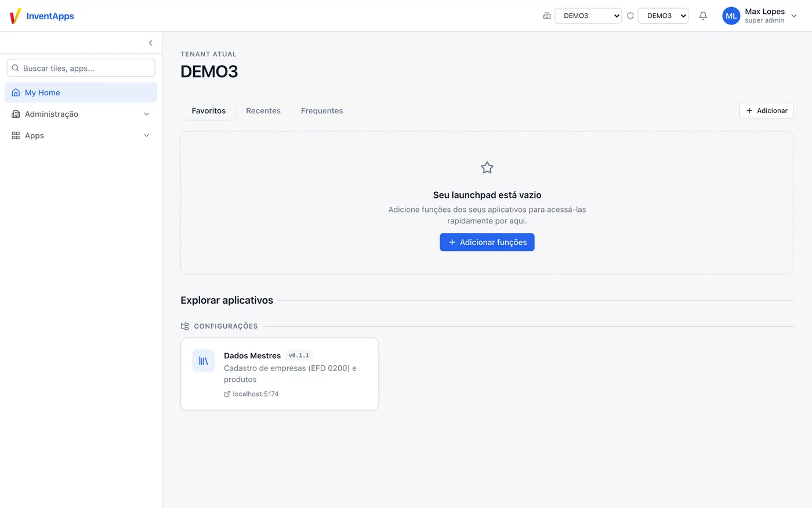Click the building icon beside the tenant selector
Viewport: 812px width, 508px height.
[547, 16]
